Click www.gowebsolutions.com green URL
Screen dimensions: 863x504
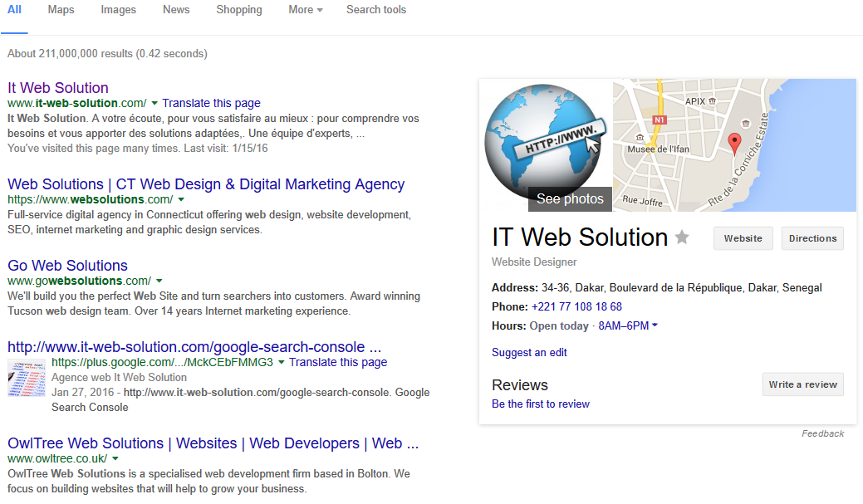(79, 281)
